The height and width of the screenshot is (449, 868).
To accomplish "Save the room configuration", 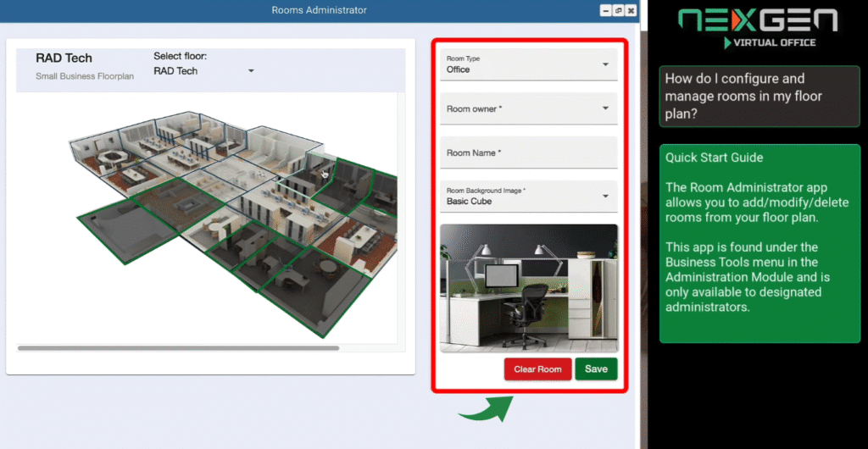I will (x=596, y=369).
